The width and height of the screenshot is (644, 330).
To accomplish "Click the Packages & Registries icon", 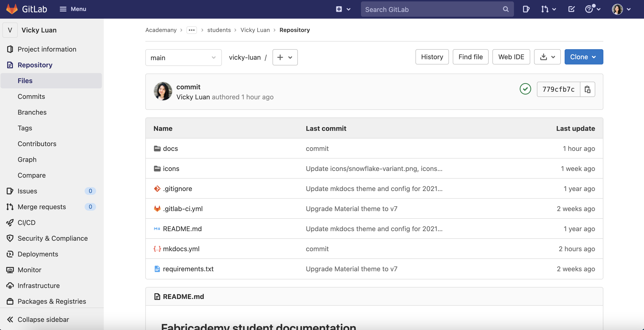I will coord(10,301).
